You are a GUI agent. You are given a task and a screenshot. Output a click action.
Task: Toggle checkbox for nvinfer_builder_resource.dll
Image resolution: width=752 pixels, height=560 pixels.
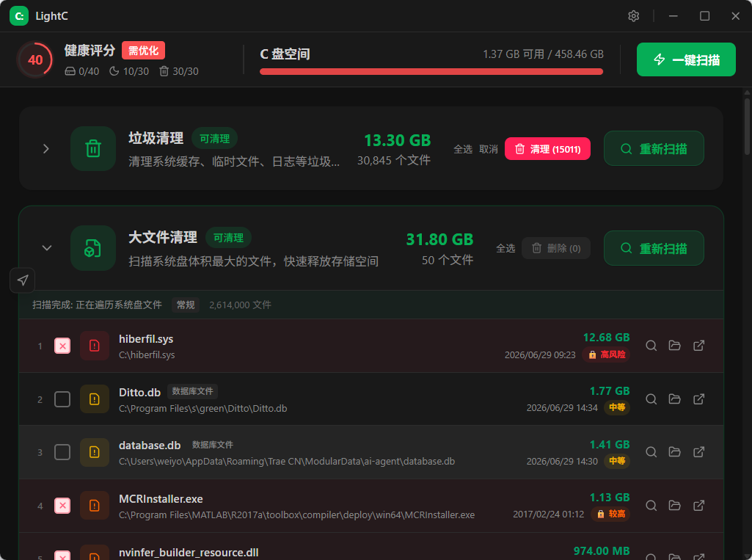coord(62,556)
